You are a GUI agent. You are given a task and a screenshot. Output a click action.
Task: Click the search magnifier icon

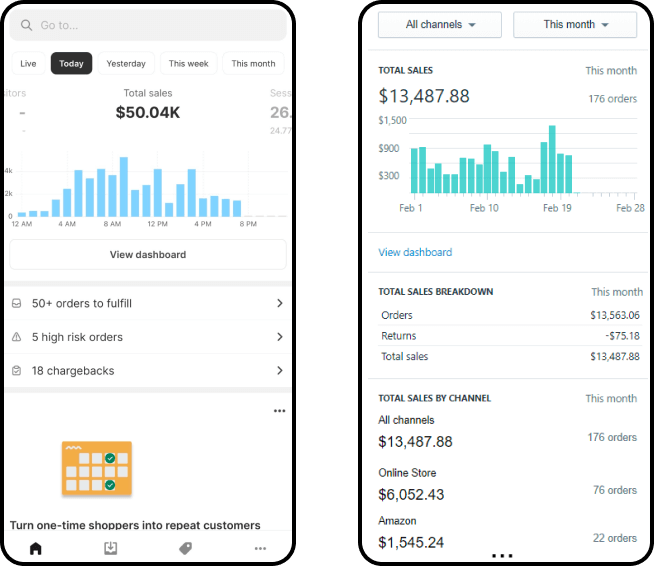[26, 25]
